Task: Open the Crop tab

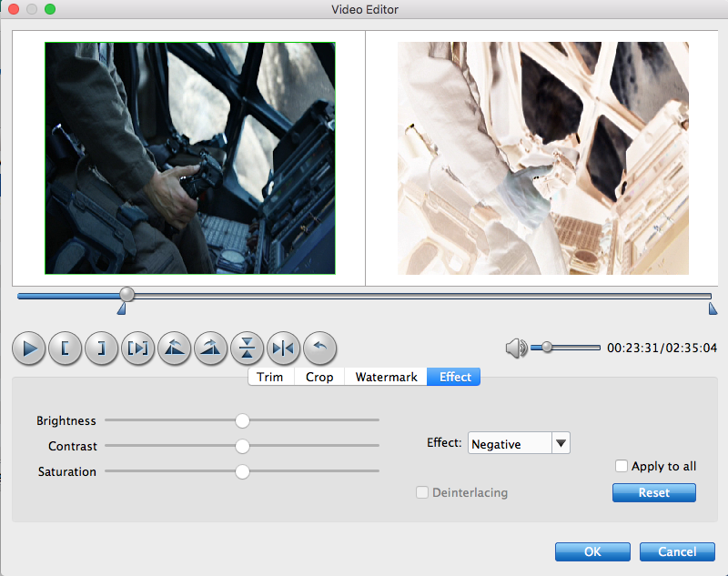Action: pos(319,377)
